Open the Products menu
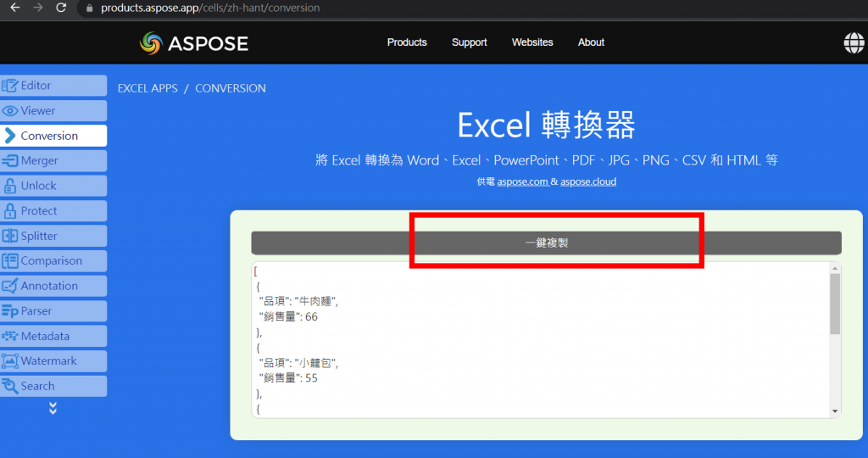 point(407,42)
